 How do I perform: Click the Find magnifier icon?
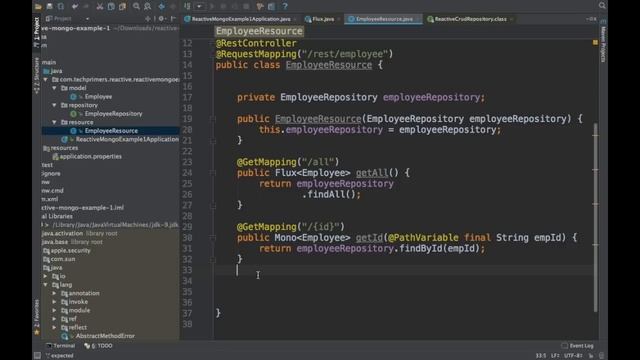(136, 6)
